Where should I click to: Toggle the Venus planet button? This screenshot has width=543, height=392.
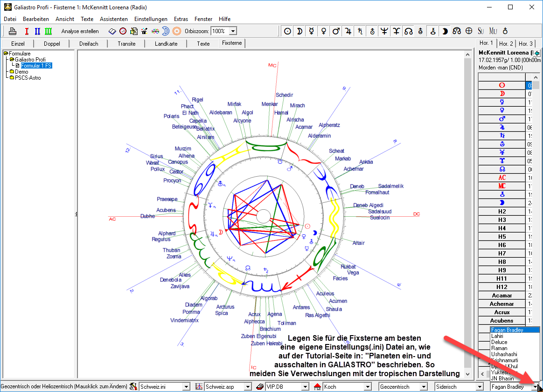click(x=324, y=31)
